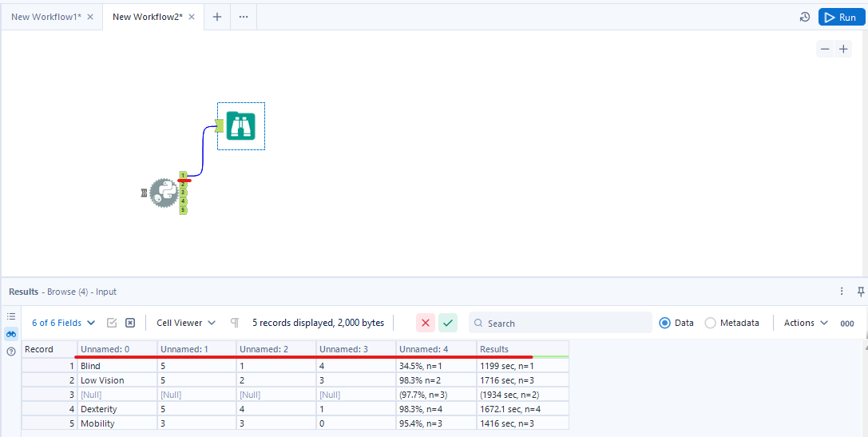
Task: Select cell 1672.1 sec, n=4
Action: [x=522, y=409]
